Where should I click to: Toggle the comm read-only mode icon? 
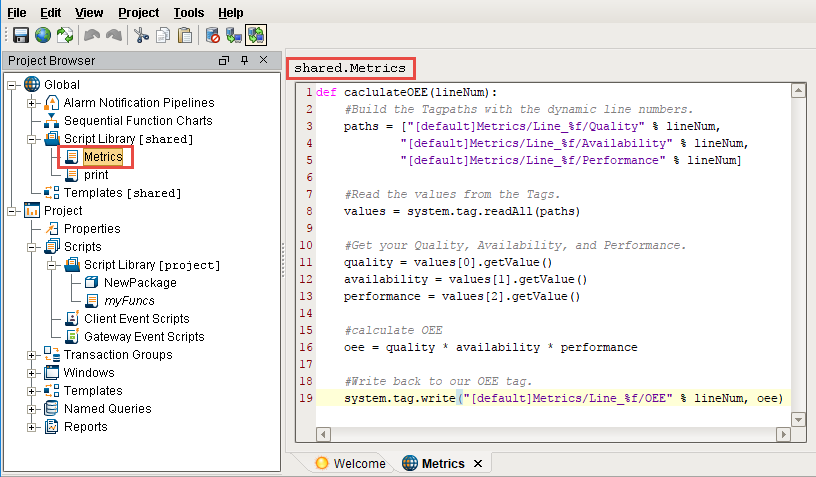coord(234,35)
